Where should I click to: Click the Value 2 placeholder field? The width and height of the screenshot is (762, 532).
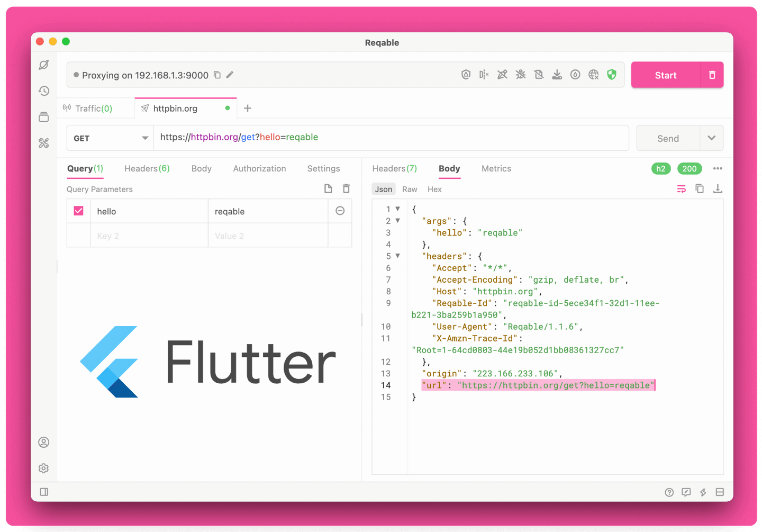point(268,236)
